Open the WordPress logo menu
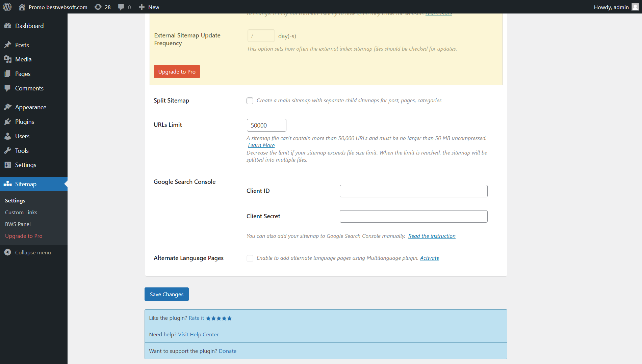Image resolution: width=642 pixels, height=364 pixels. [7, 7]
